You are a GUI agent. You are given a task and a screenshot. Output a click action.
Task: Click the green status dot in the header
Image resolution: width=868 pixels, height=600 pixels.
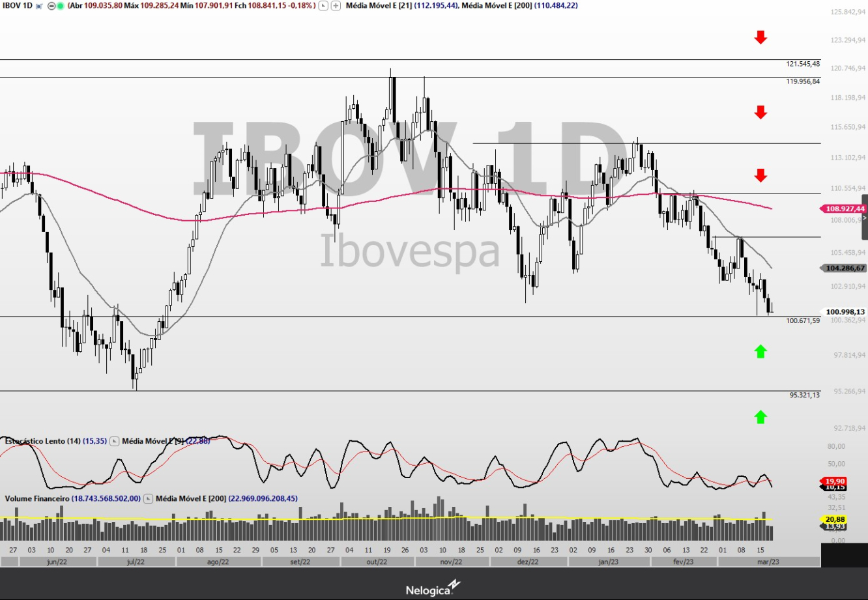(x=60, y=6)
